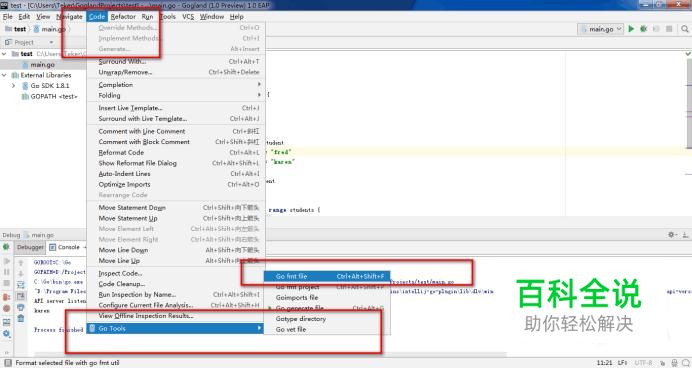Open the main.go run configuration dropdown

(x=600, y=29)
